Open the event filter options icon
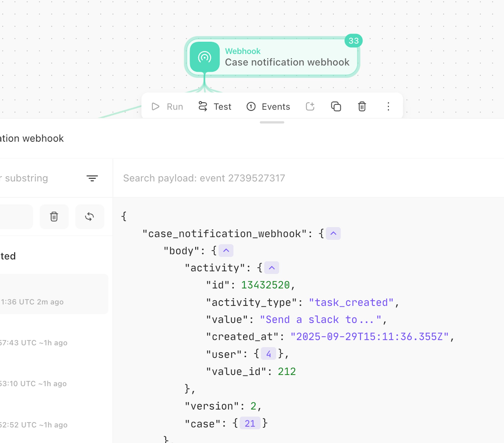Viewport: 504px width, 443px height. 92,178
